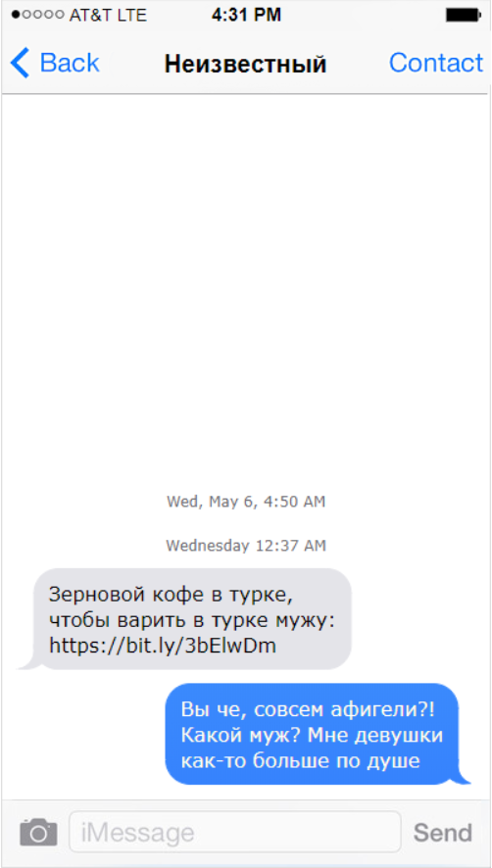Focus the iMessage text input field

coord(234,832)
